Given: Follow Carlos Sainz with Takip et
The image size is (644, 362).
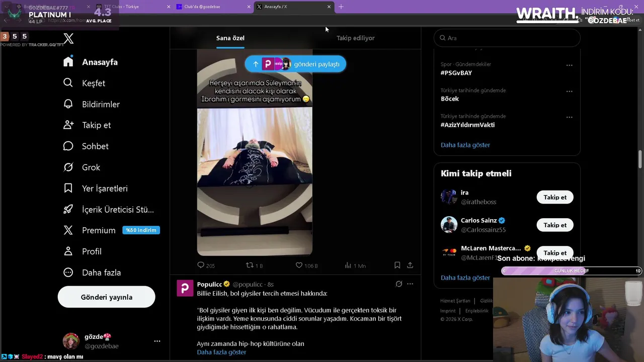Looking at the screenshot, I should coord(555,225).
